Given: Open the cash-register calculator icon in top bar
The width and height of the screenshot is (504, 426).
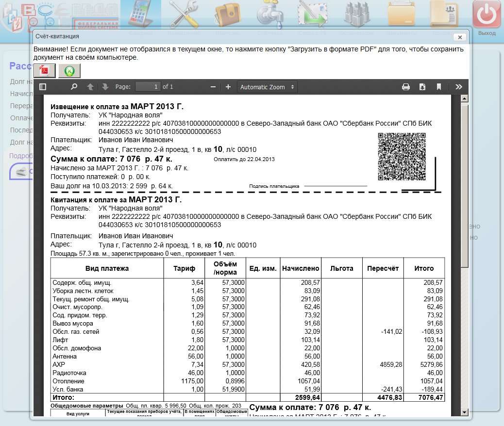Looking at the screenshot, I should (140, 15).
